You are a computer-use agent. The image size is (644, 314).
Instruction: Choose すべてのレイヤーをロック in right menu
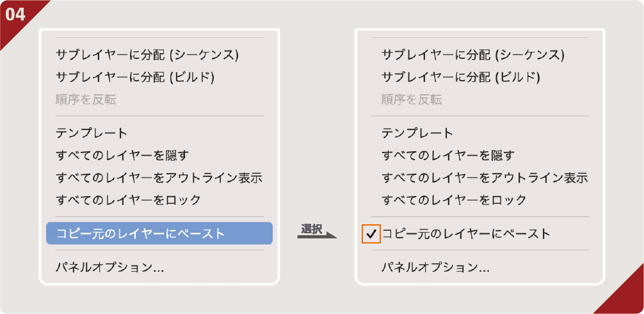[x=455, y=199]
